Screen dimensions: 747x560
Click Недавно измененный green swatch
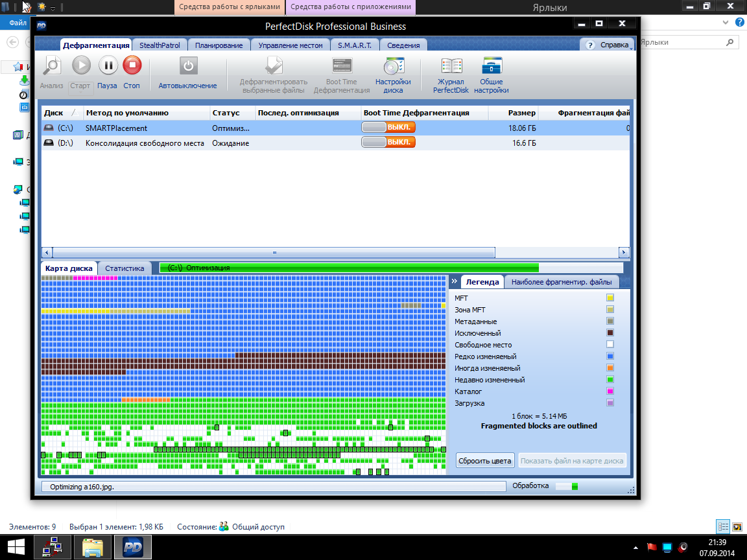610,380
